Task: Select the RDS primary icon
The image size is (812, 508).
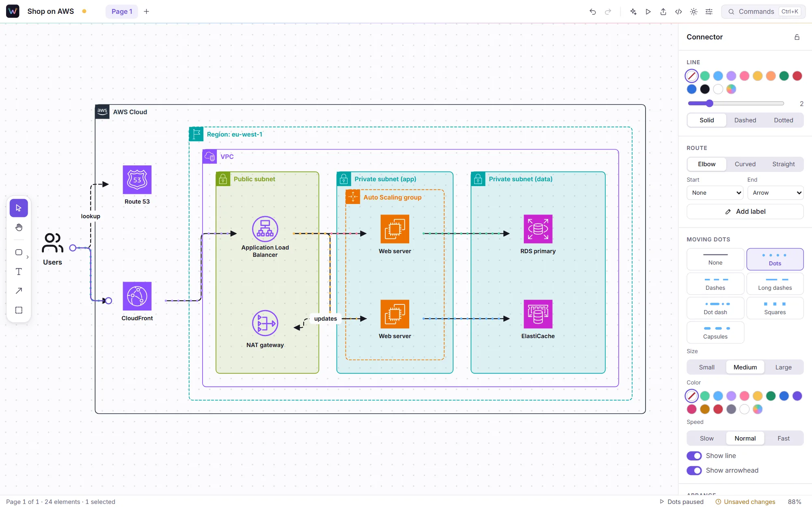Action: point(538,229)
